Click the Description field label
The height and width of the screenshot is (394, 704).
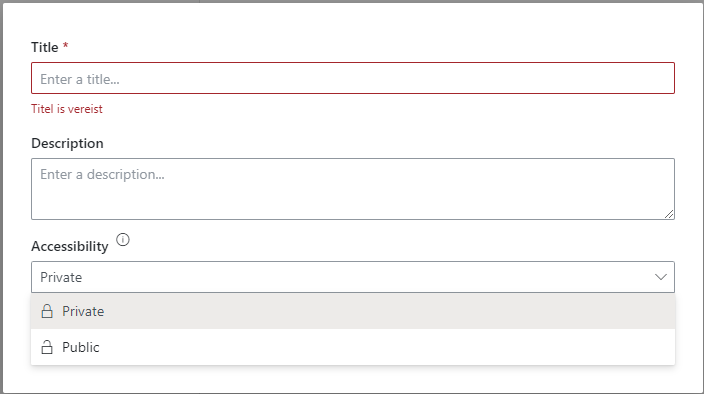[67, 143]
